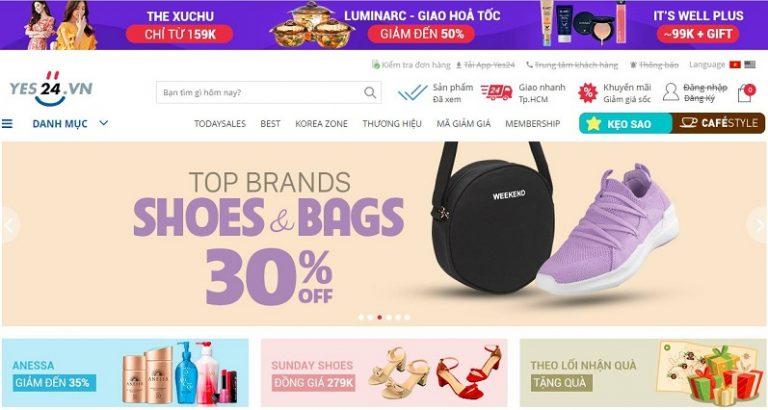Screen dimensions: 768x410
Task: Select the Vietnamese flag language icon
Action: point(735,65)
